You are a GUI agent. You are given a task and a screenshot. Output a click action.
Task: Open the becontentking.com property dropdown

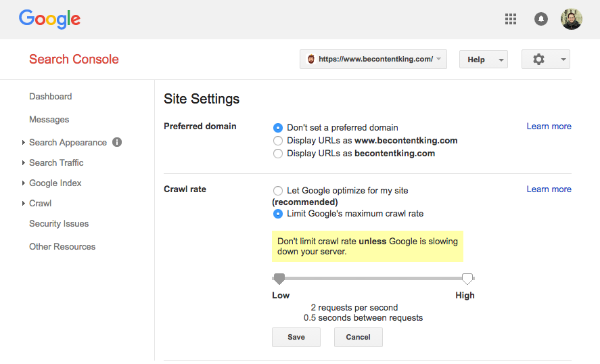click(x=373, y=60)
